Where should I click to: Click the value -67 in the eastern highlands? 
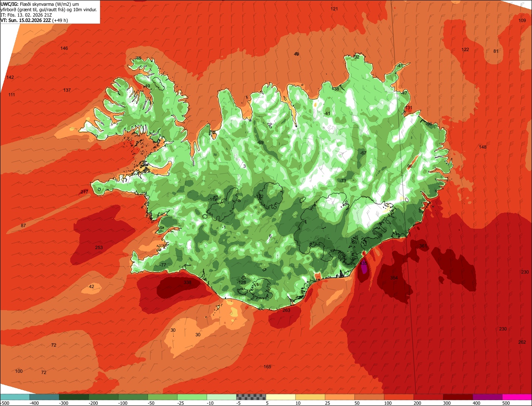pyautogui.click(x=363, y=153)
